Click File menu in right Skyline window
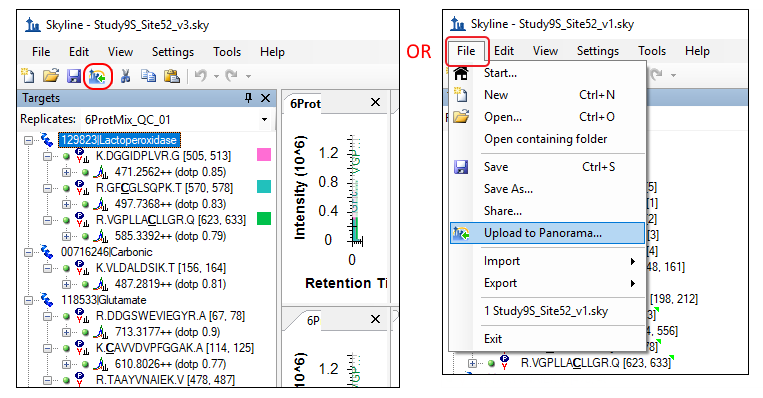Image resolution: width=763 pixels, height=398 pixels. tap(466, 51)
